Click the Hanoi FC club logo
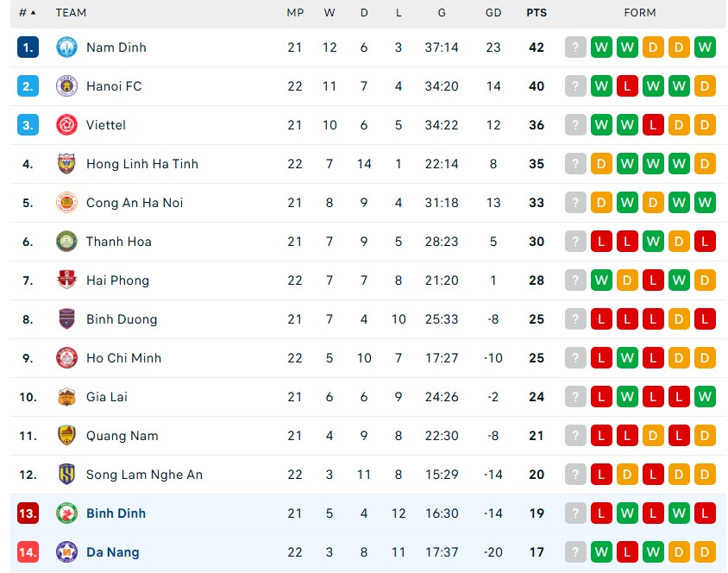Image resolution: width=728 pixels, height=573 pixels. 66,86
